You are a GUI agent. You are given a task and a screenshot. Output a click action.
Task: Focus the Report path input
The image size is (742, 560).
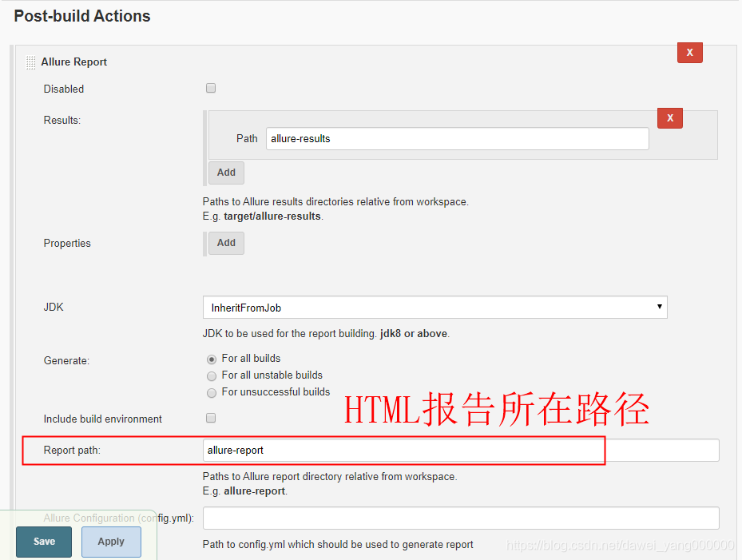tap(461, 451)
